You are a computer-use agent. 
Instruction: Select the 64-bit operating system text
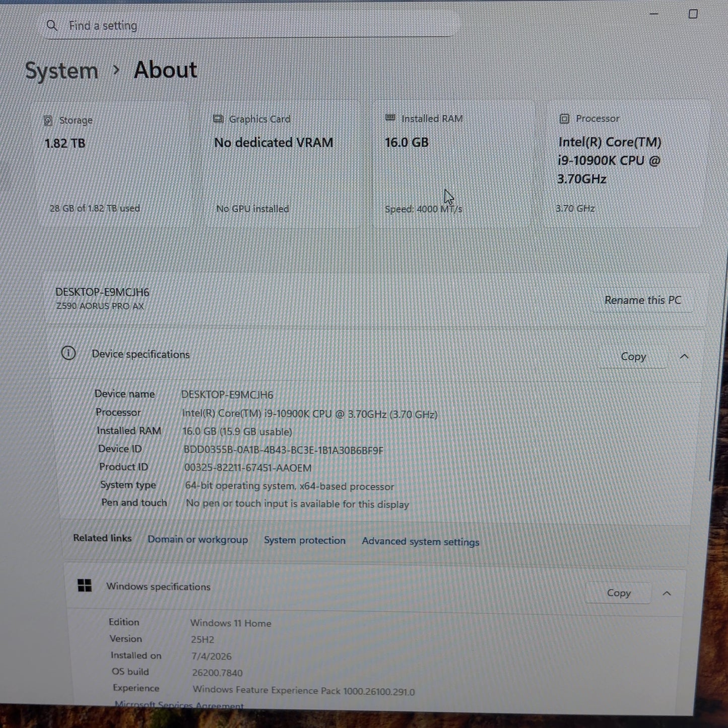click(x=289, y=486)
